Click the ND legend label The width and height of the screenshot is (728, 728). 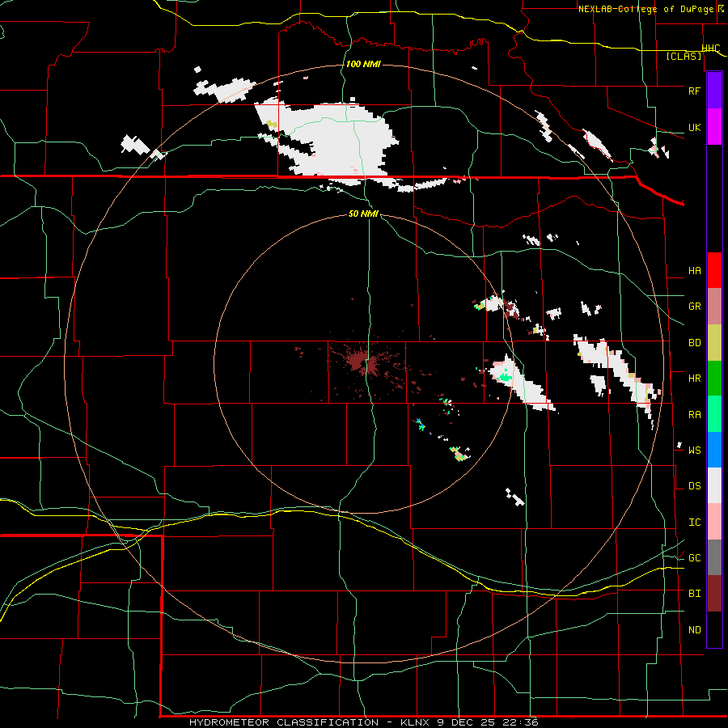point(694,629)
